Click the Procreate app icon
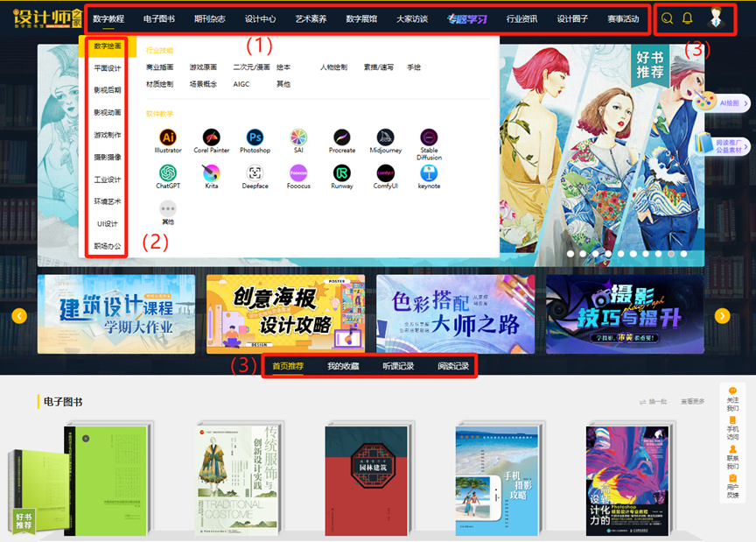756x542 pixels. coord(342,137)
